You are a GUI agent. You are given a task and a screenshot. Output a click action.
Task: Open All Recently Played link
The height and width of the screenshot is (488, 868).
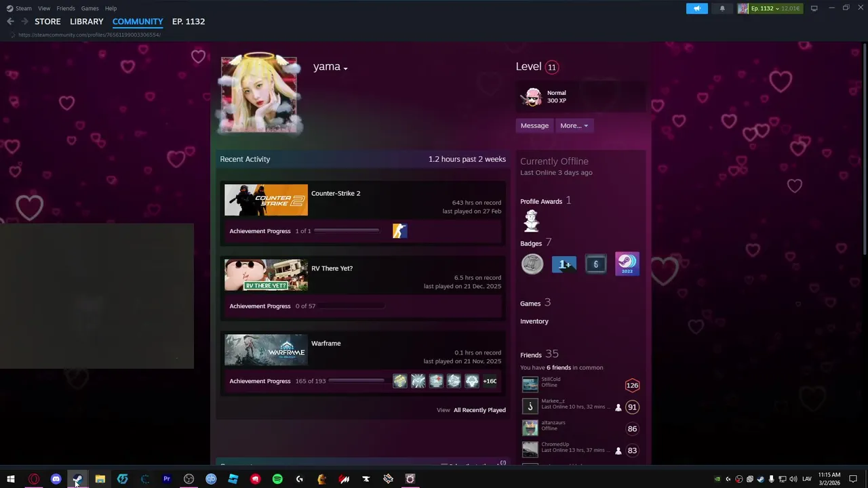(x=479, y=410)
